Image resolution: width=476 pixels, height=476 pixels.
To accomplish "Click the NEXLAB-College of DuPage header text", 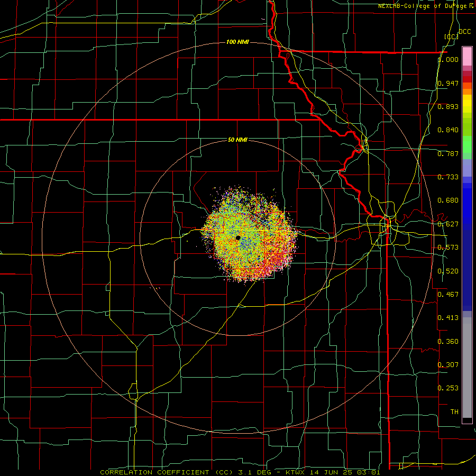I will point(425,6).
